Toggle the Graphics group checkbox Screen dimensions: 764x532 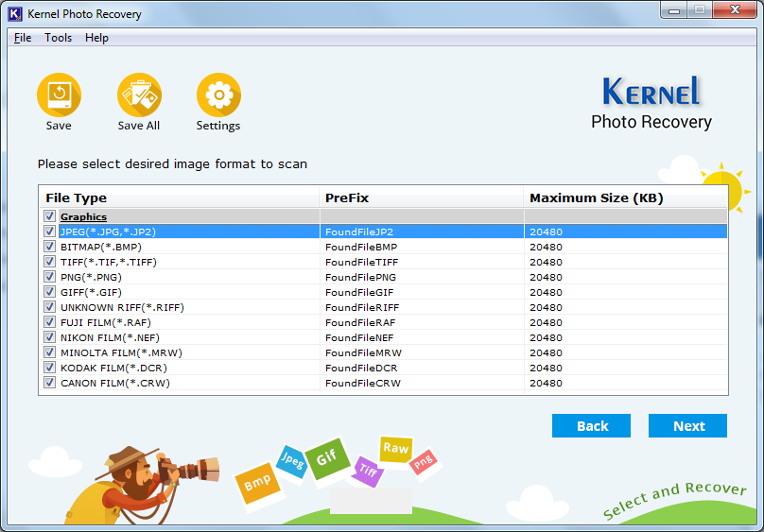(49, 216)
